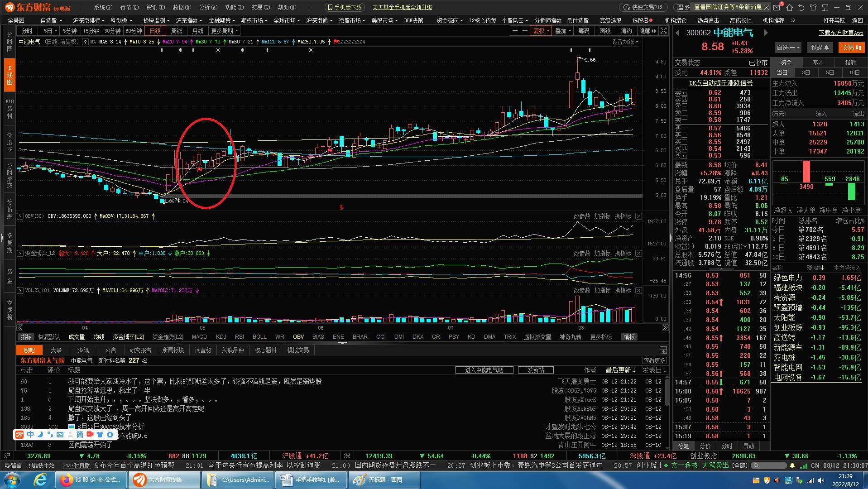Click the 多 grid multi-window icon
Image resolution: width=868 pixels, height=489 pixels.
[683, 7]
